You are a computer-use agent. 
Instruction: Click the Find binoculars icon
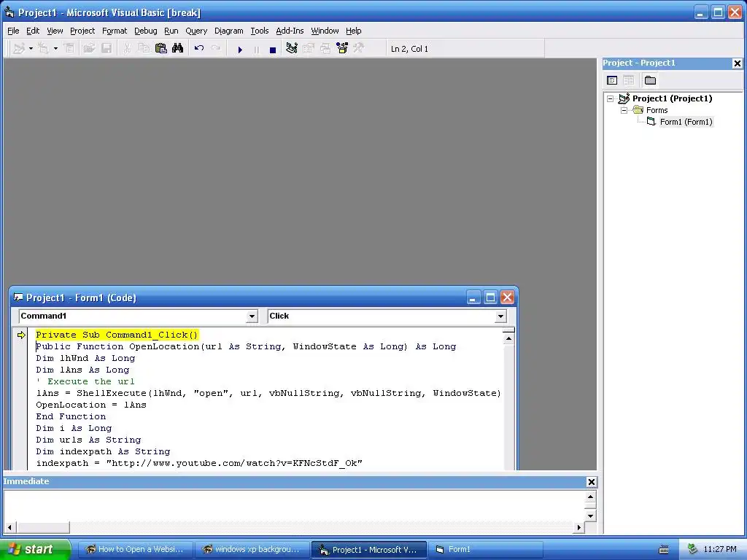(178, 49)
